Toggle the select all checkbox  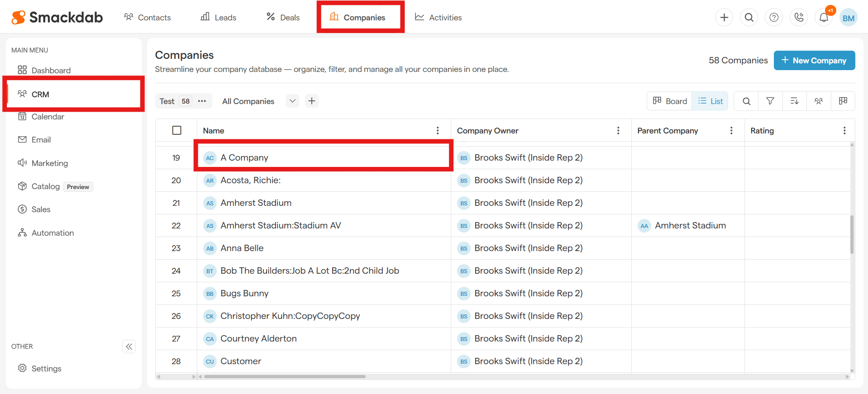(x=176, y=131)
